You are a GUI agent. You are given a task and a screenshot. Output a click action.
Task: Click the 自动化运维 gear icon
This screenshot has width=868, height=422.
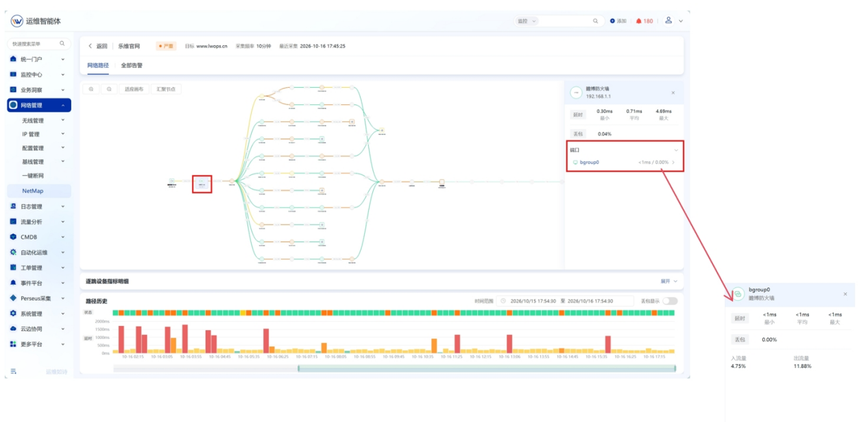(x=13, y=253)
